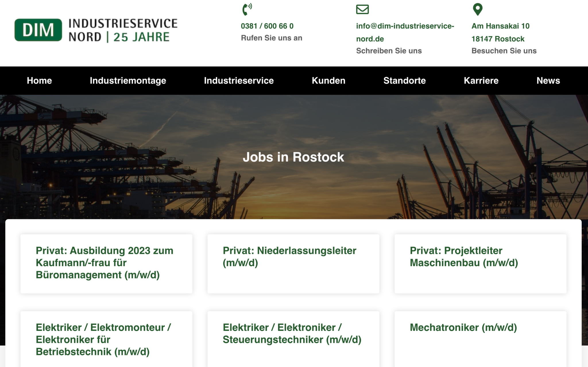This screenshot has height=367, width=588.
Task: Open the Industriemontage menu item
Action: tap(128, 81)
